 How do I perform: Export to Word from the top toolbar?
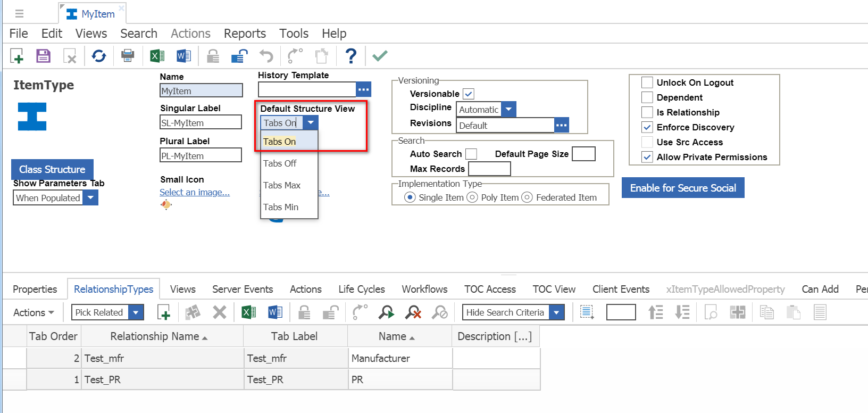[183, 56]
